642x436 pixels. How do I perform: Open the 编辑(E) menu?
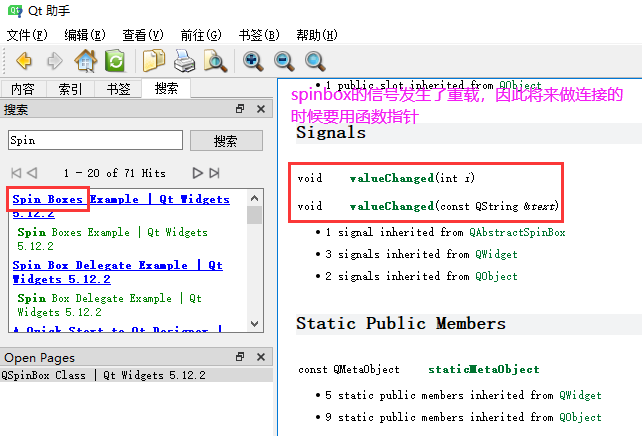pyautogui.click(x=85, y=35)
